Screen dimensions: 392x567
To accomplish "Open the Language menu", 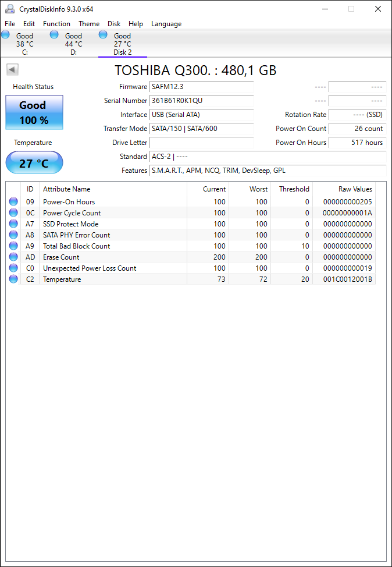I will [x=166, y=24].
